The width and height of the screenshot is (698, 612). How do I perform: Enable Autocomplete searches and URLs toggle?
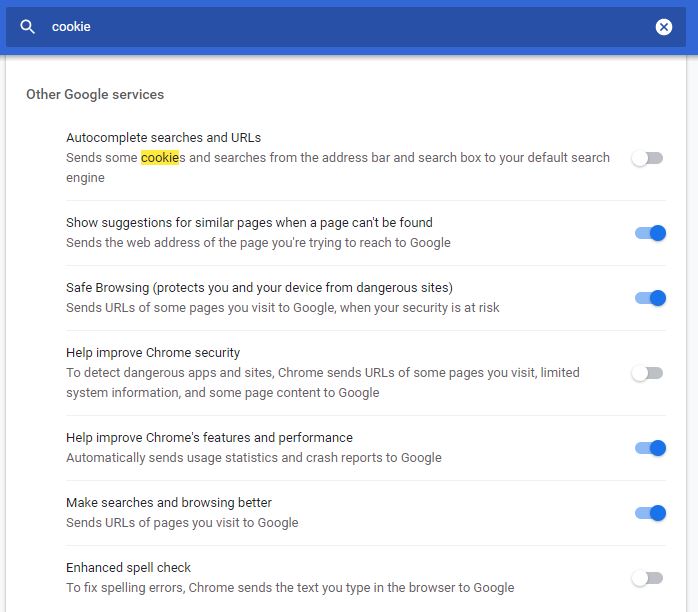(647, 158)
